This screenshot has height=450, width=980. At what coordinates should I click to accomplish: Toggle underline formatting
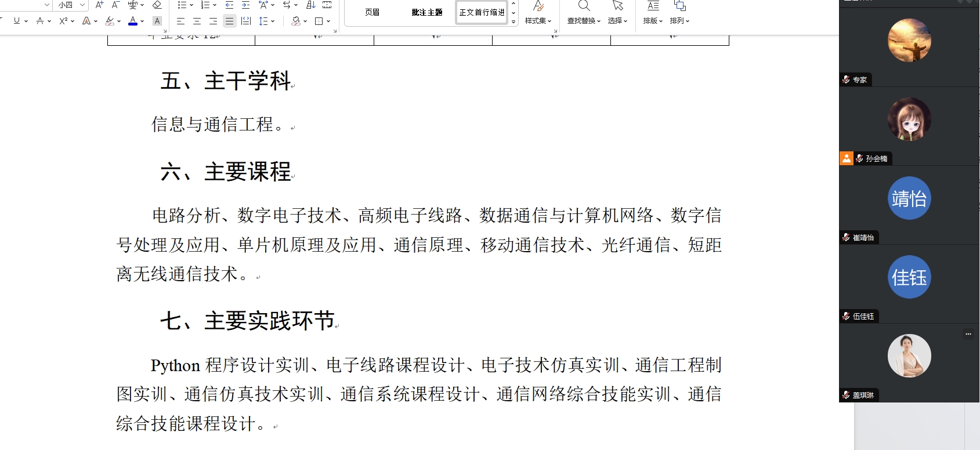point(16,21)
